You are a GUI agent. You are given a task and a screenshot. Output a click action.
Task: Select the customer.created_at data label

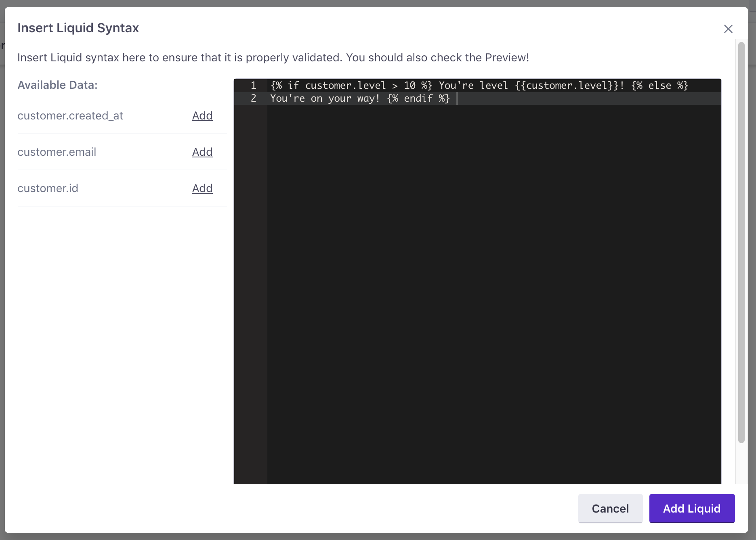70,116
